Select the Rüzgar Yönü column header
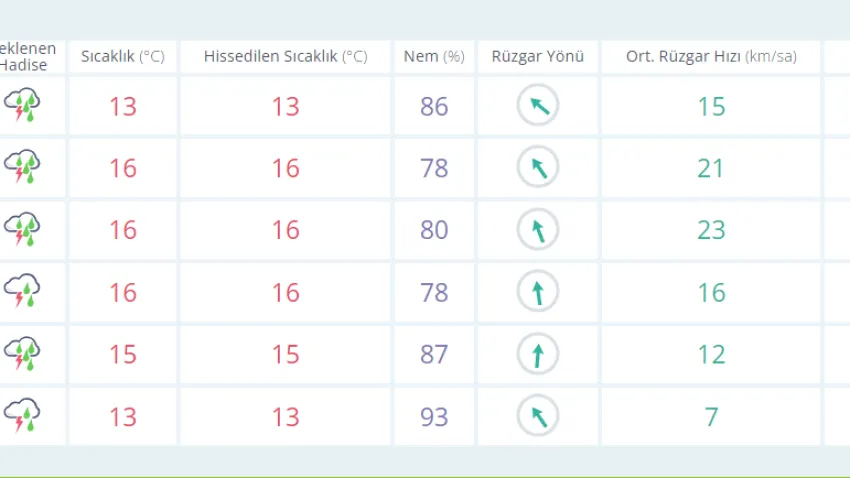Image resolution: width=850 pixels, height=478 pixels. [538, 57]
